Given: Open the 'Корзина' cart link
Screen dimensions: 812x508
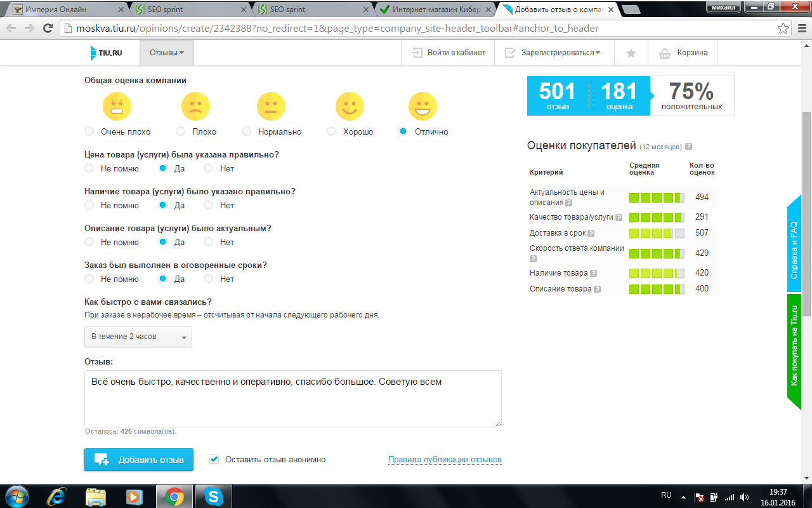Looking at the screenshot, I should click(x=683, y=53).
